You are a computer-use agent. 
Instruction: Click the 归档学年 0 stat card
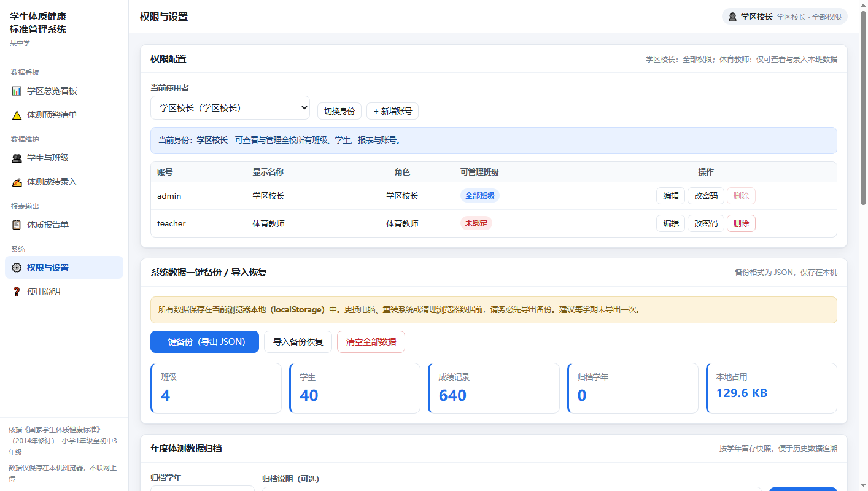click(x=633, y=388)
